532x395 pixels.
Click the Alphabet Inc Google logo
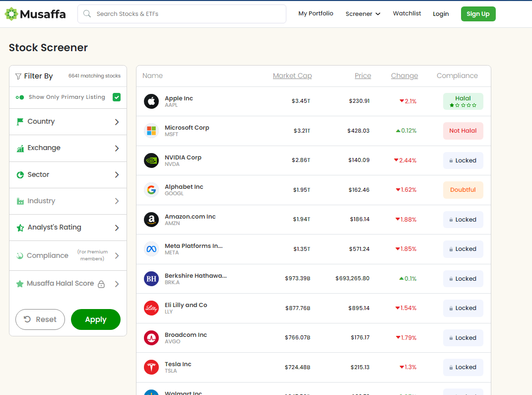point(151,190)
